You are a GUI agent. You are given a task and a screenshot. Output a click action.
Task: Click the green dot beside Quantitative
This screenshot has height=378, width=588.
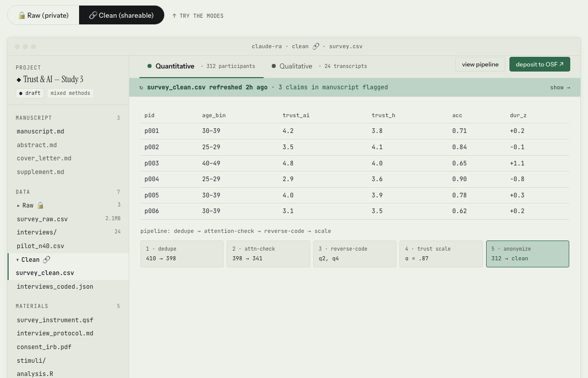(149, 66)
